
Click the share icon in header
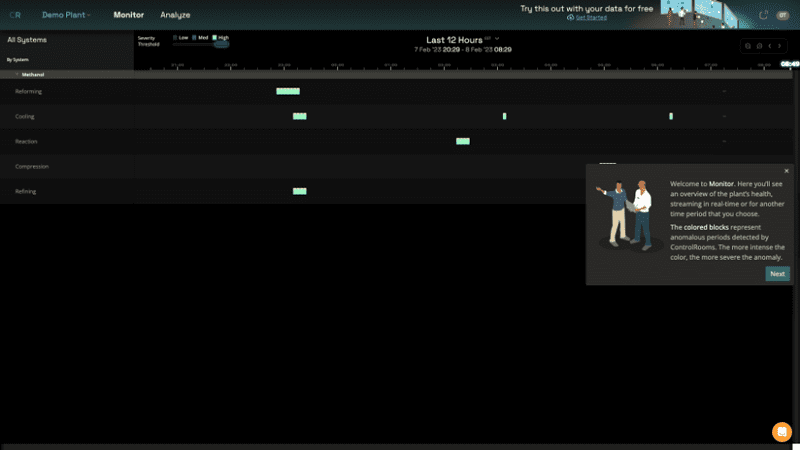[x=764, y=15]
